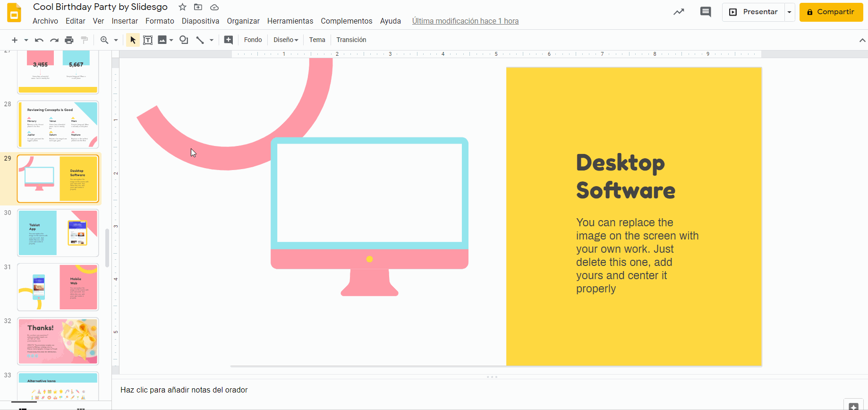Select slide 29 Desktop Software thumbnail
This screenshot has height=410, width=868.
pyautogui.click(x=58, y=179)
